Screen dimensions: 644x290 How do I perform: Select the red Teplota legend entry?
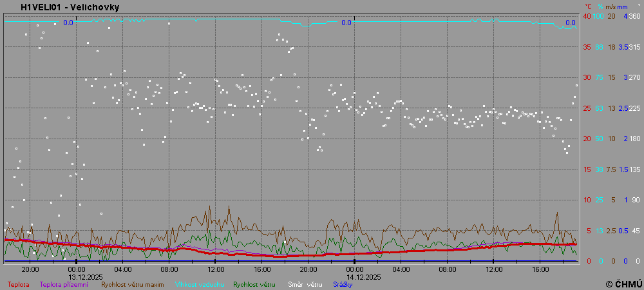pos(18,284)
